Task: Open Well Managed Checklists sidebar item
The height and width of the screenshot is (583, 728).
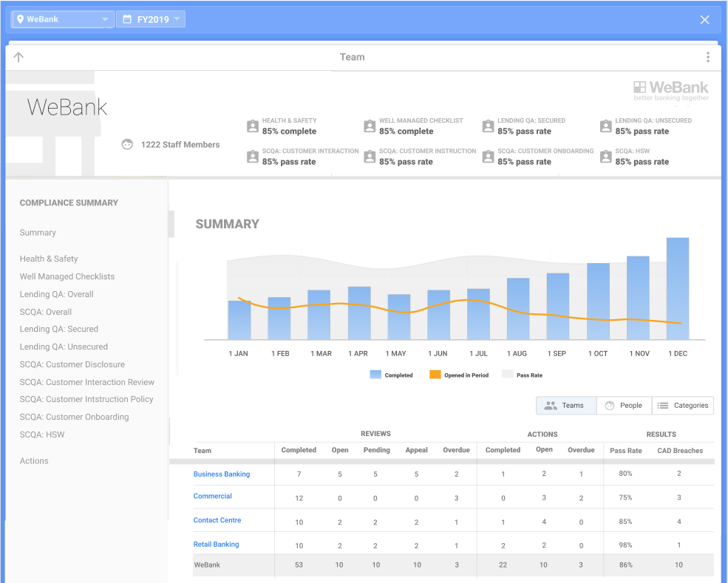Action: [67, 276]
